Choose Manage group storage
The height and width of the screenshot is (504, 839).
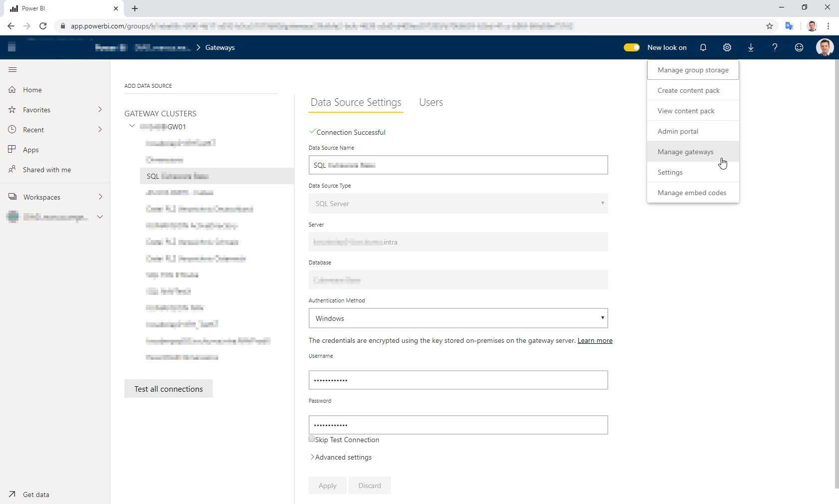coord(693,70)
